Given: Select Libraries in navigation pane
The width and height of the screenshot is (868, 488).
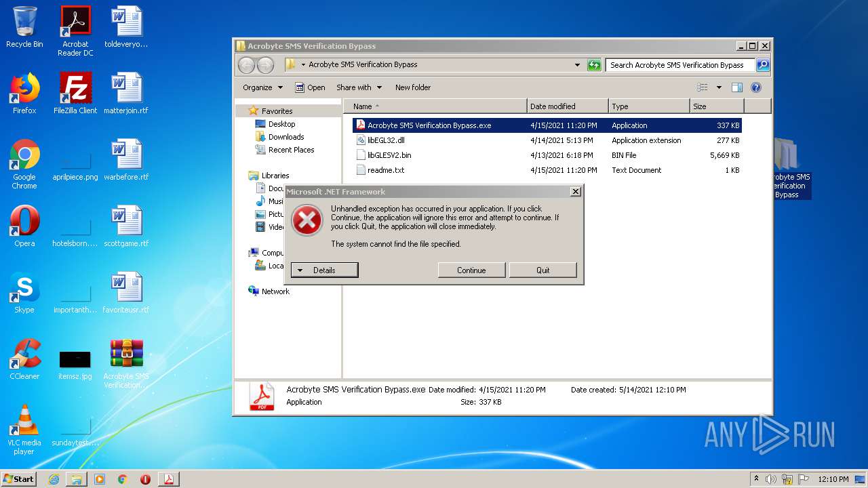Looking at the screenshot, I should 275,176.
